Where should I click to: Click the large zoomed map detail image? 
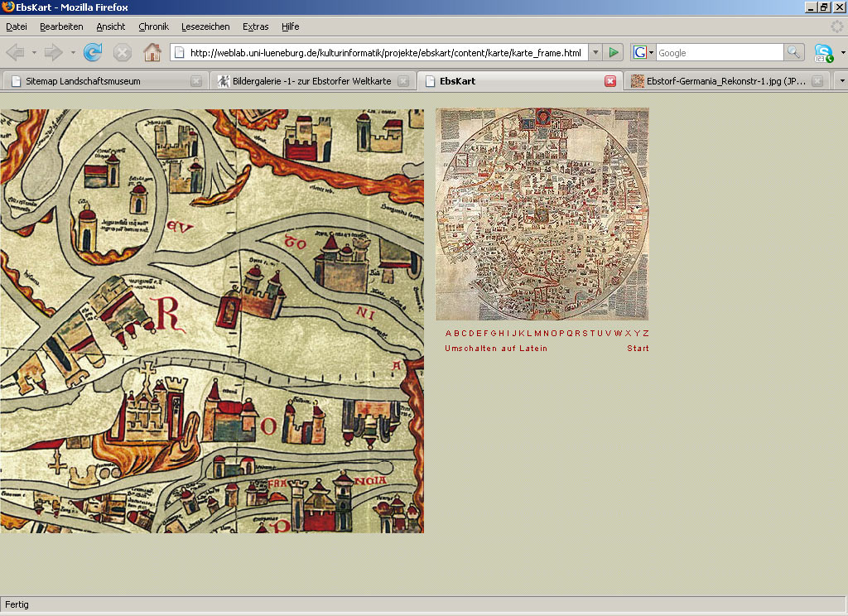click(x=212, y=321)
